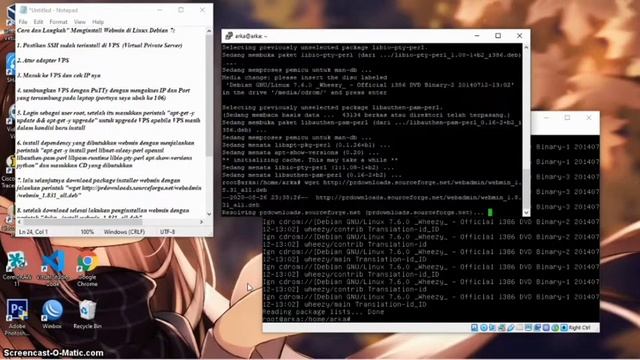640x360 pixels.
Task: Open the Help menu in Notepad
Action: point(98,22)
